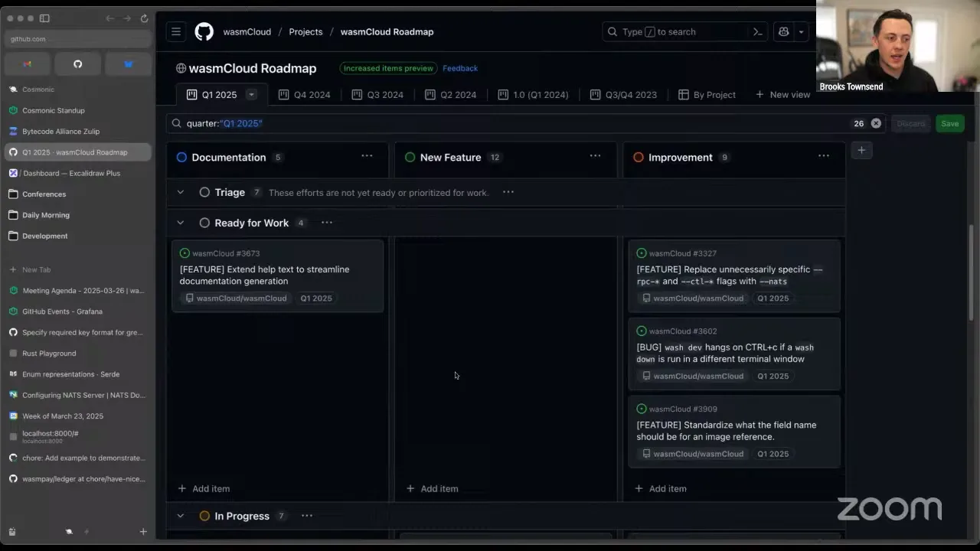Open the dropdown arrow next to Copilot
The image size is (980, 551).
click(x=801, y=31)
